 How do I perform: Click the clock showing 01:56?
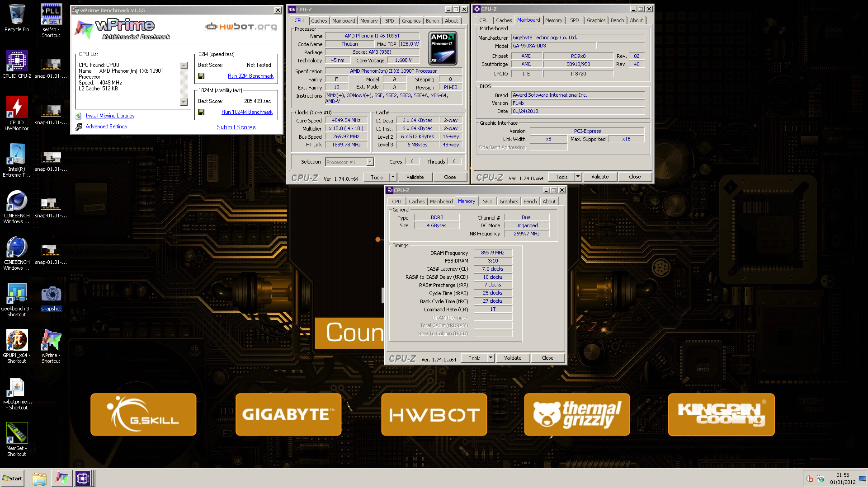[842, 475]
